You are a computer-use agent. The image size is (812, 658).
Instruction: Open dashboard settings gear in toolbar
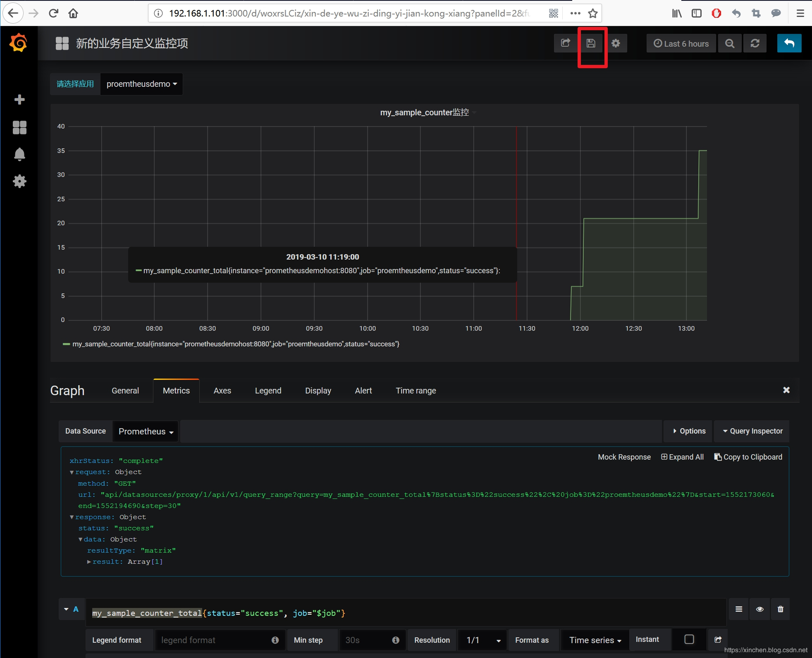(616, 43)
